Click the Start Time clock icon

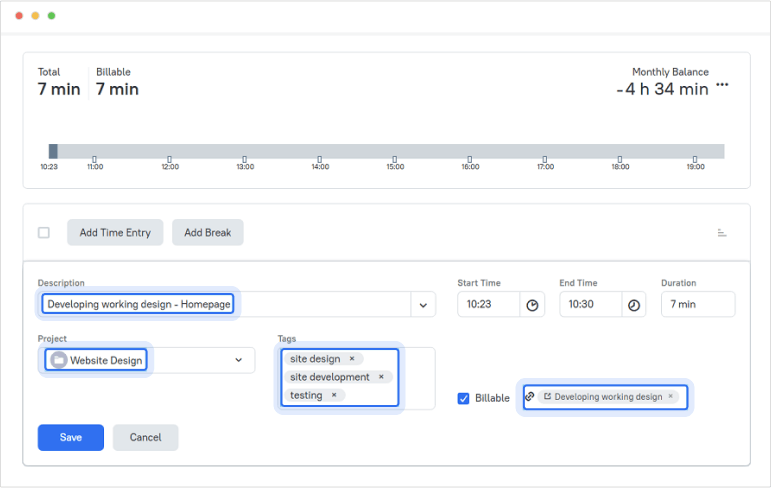tap(533, 305)
